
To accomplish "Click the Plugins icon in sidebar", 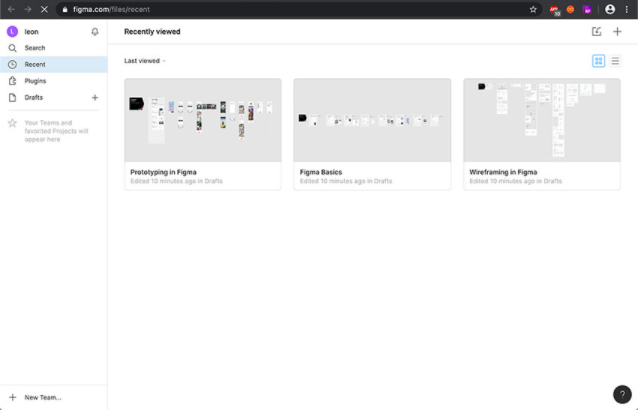I will [13, 81].
